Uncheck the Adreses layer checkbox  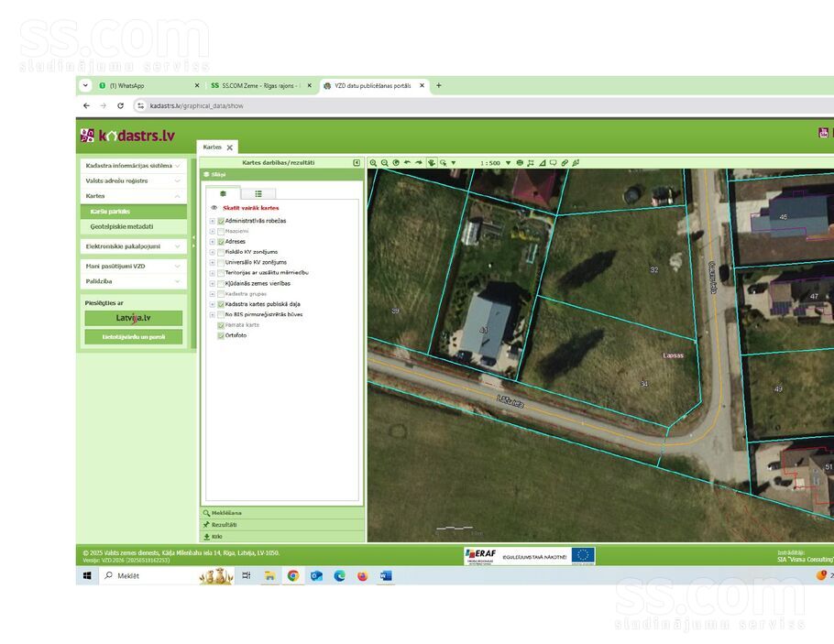[x=221, y=241]
